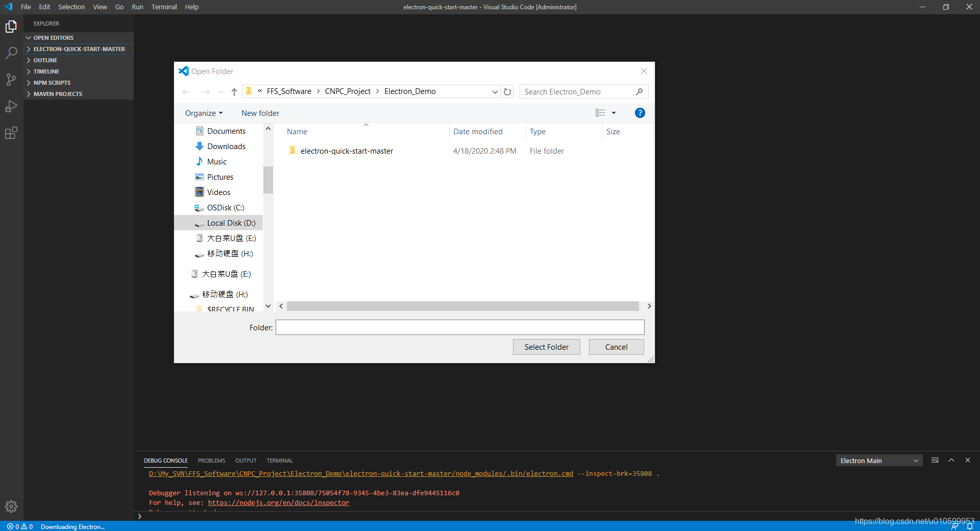Open the nodejs.org inspector docs link
980x531 pixels.
pos(279,503)
